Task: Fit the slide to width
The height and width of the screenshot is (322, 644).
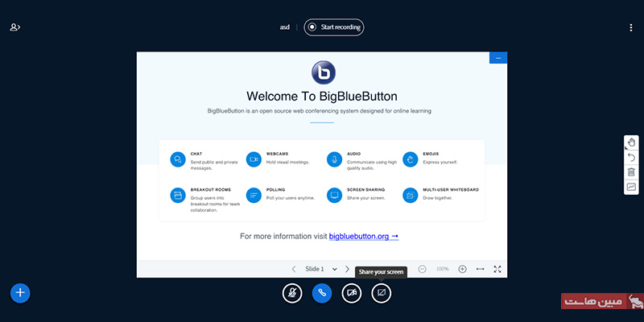Action: tap(480, 269)
